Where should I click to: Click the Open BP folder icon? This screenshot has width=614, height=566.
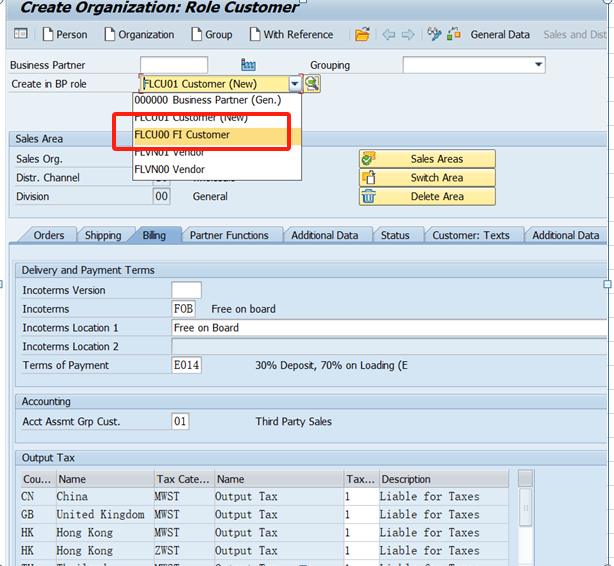[362, 35]
